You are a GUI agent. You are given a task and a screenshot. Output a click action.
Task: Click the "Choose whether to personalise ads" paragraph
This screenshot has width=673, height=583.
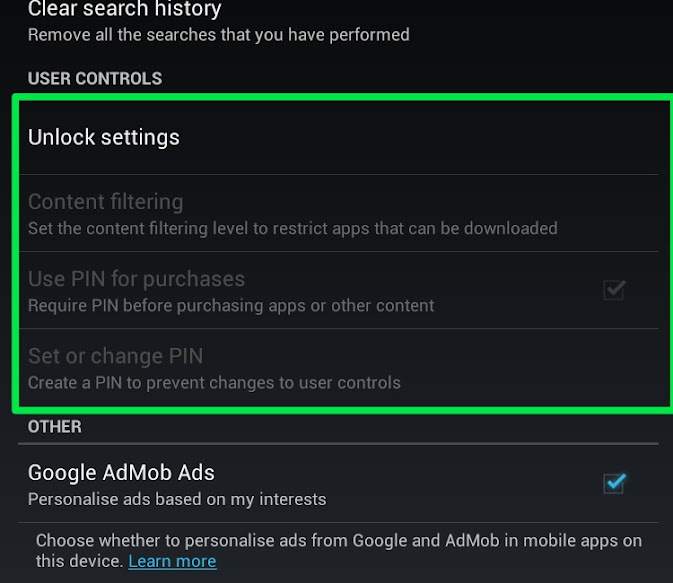pyautogui.click(x=338, y=540)
